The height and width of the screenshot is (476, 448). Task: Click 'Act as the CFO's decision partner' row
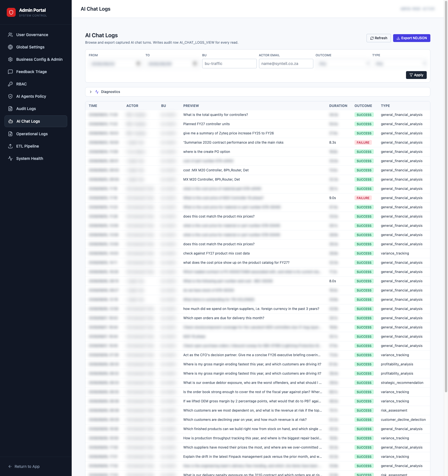[258, 355]
